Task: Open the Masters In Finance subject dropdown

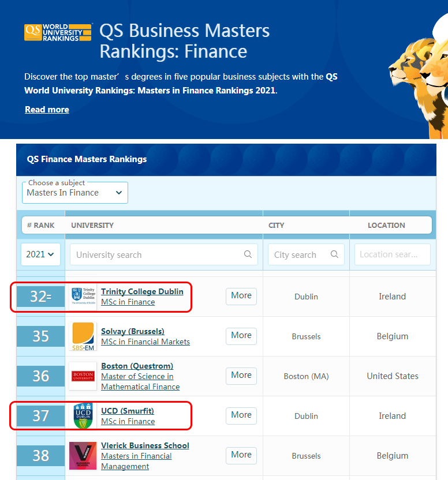Action: pyautogui.click(x=75, y=193)
